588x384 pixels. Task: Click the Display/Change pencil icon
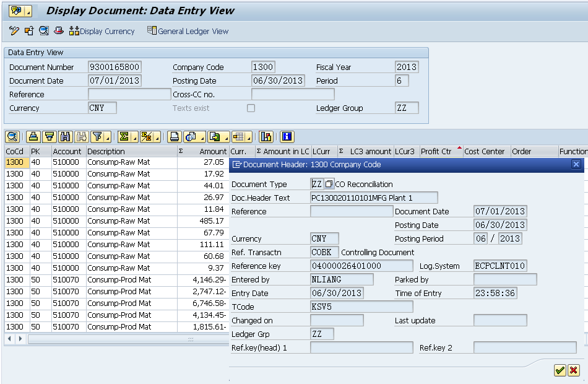click(14, 30)
